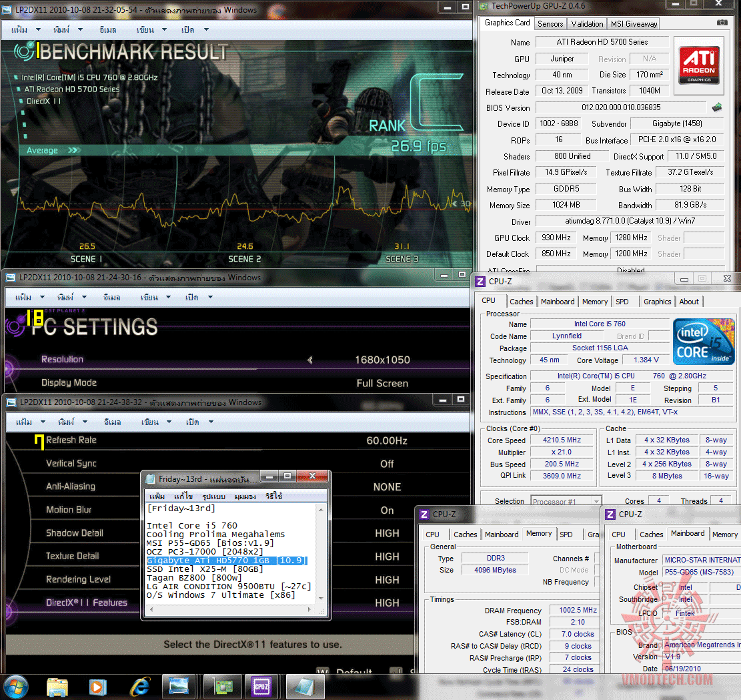This screenshot has width=741, height=700.
Task: Expand the แฟ้ม dropdown in the 21-24-30-16 viewer
Action: click(42, 297)
